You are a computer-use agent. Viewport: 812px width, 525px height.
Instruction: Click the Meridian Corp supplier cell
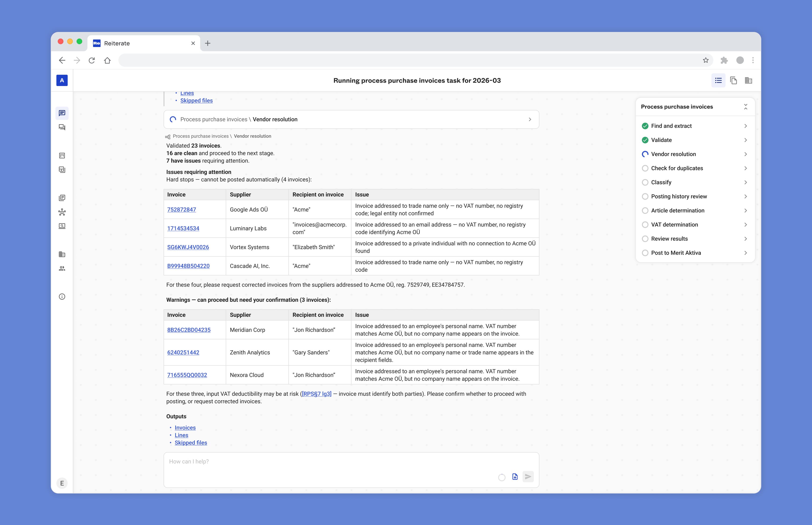pos(257,330)
